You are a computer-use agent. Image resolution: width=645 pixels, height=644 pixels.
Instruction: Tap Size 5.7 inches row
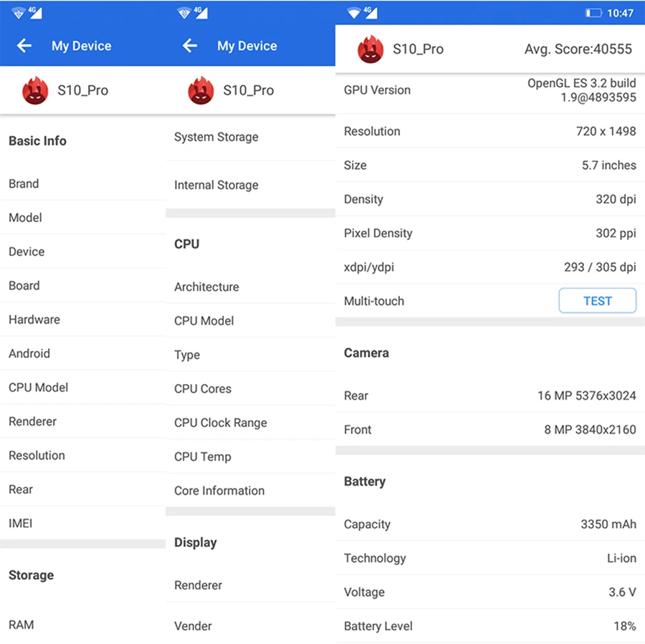(490, 165)
